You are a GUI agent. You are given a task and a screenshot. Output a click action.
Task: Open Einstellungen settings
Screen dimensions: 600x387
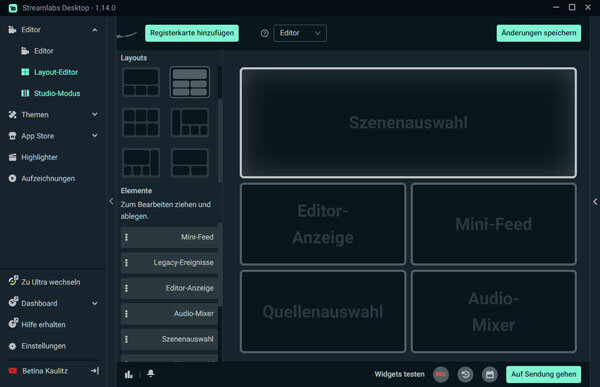coord(44,346)
